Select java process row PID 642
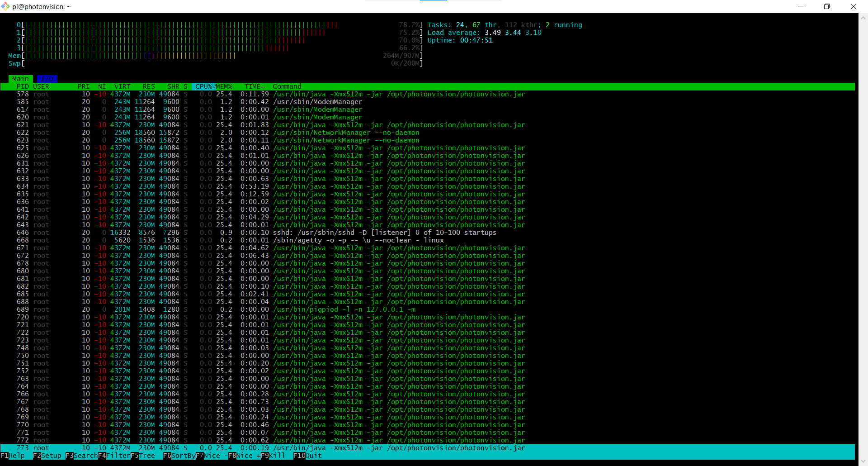 point(428,217)
